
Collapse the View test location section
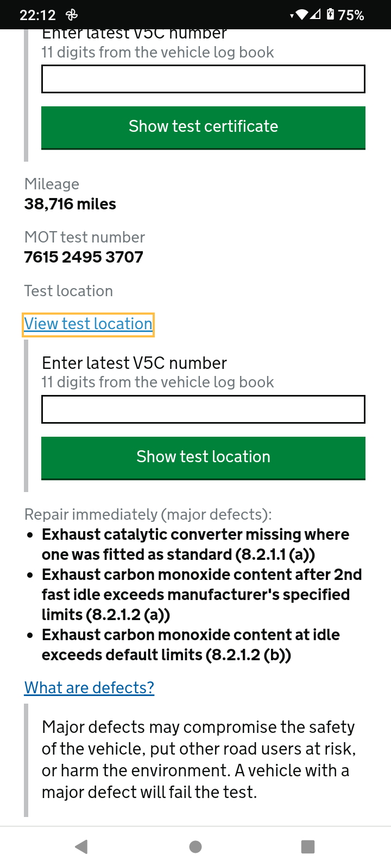click(88, 324)
